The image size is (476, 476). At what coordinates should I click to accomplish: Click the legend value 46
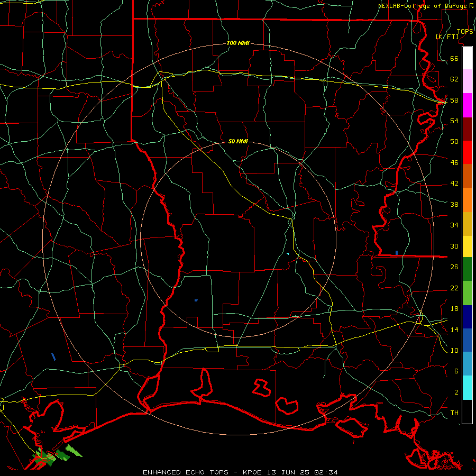tap(454, 162)
